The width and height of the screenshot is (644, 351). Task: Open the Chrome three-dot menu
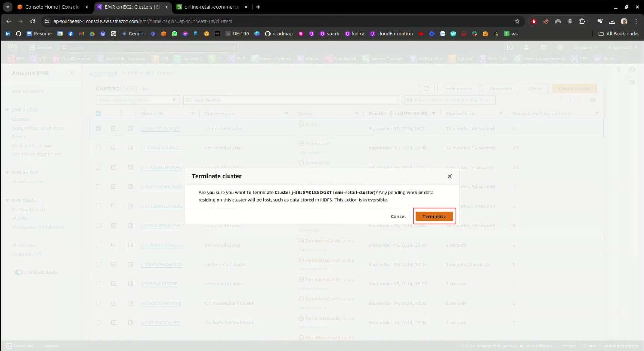(x=636, y=21)
